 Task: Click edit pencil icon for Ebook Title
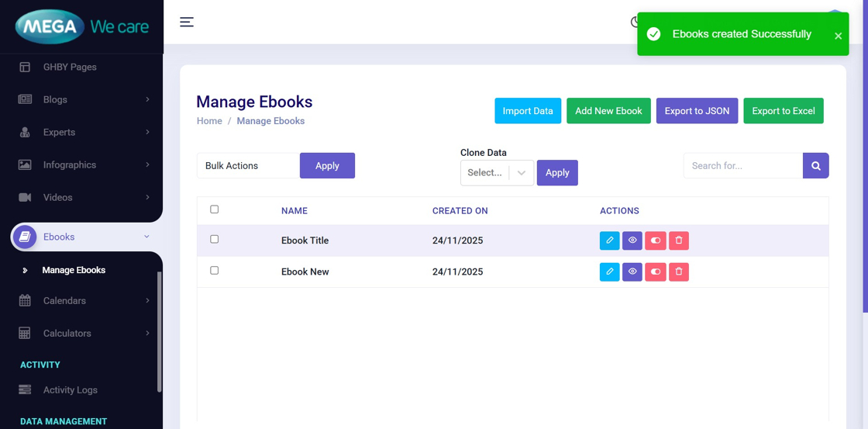pos(609,240)
